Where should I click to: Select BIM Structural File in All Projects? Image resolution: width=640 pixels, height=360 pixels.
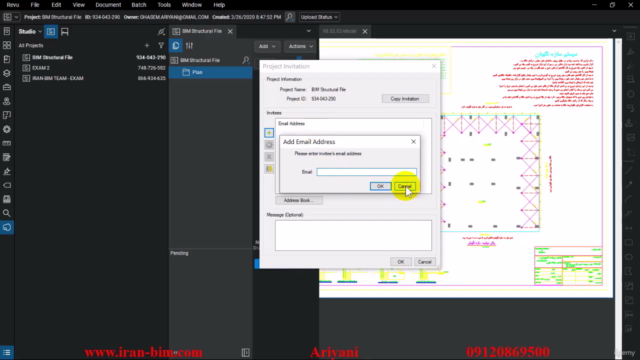93,58
